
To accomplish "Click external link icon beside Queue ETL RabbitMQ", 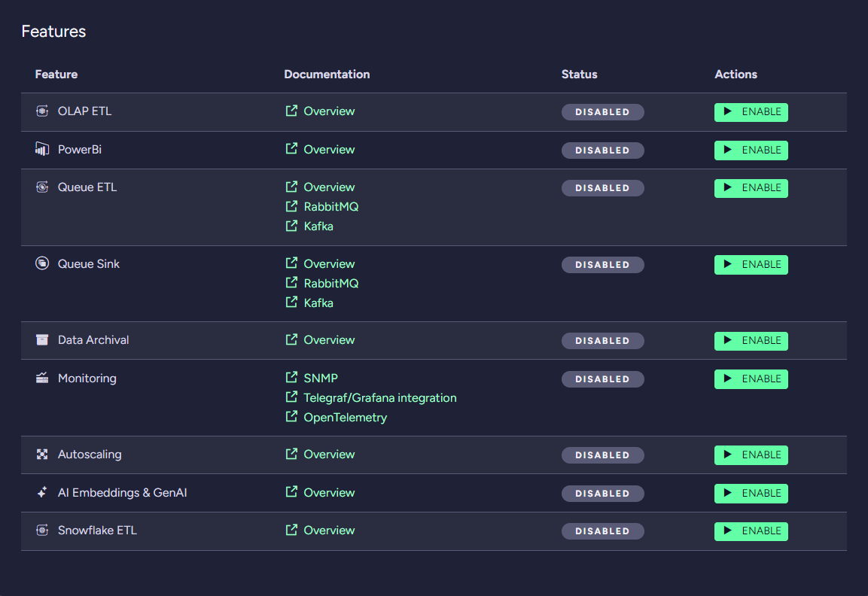I will 291,206.
